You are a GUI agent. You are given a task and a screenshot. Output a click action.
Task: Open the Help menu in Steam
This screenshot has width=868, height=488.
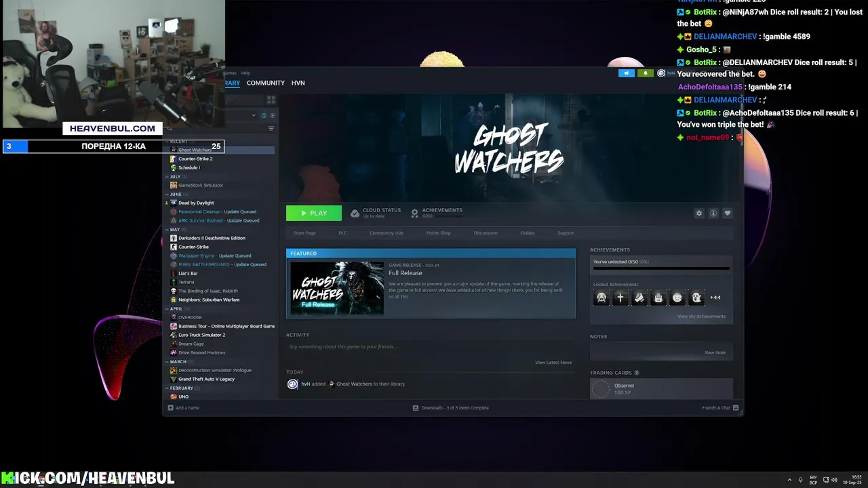245,73
